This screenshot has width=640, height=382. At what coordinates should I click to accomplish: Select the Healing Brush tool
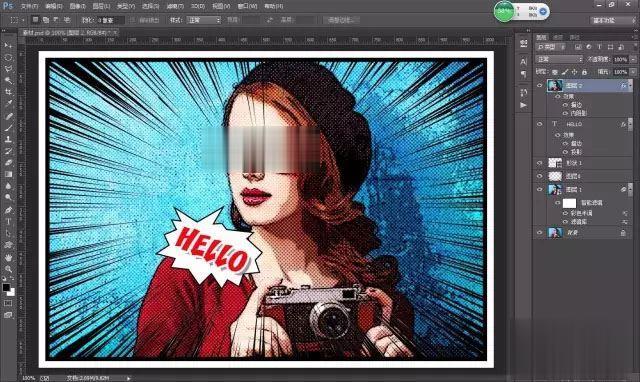click(8, 116)
